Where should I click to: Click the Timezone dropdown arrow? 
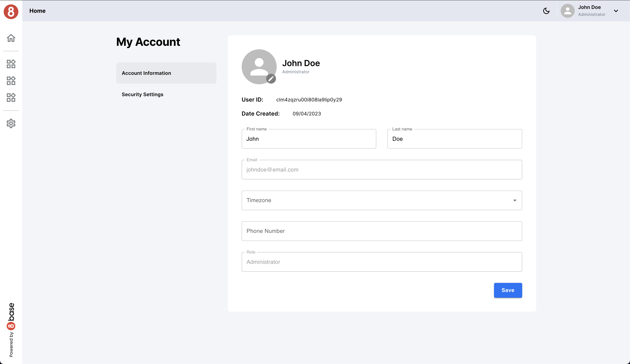pyautogui.click(x=515, y=200)
